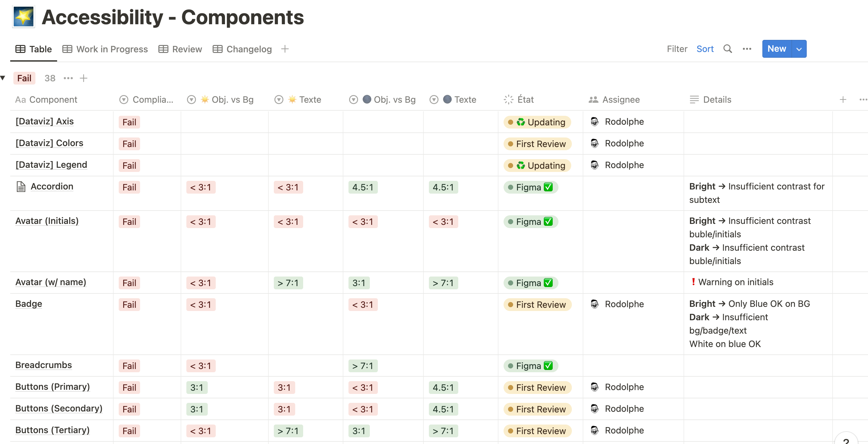868x444 pixels.
Task: Click the Details cell for Avatar (w/ name)
Action: pos(758,282)
